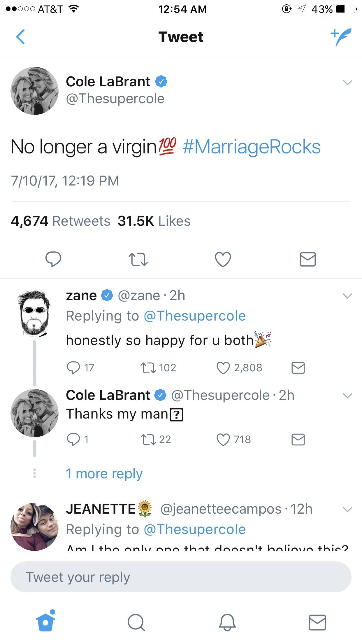
Task: Tap the "Tweet your reply" field
Action: tap(181, 577)
